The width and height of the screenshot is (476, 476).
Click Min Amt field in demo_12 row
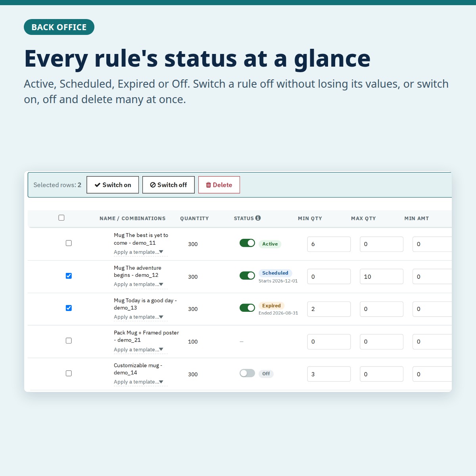point(432,276)
